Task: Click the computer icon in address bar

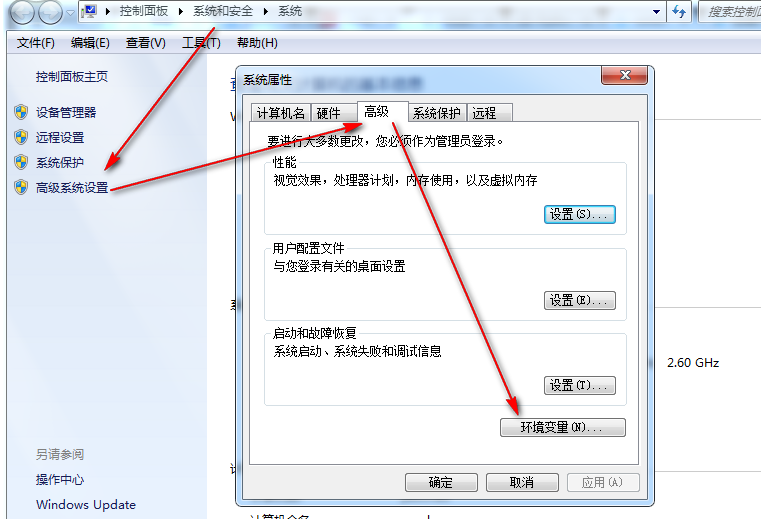Action: click(x=89, y=11)
